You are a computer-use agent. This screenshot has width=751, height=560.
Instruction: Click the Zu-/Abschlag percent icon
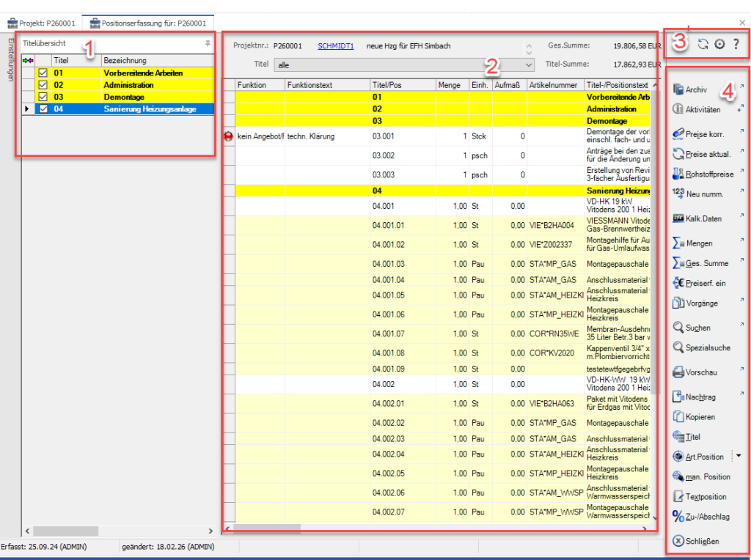(x=678, y=517)
